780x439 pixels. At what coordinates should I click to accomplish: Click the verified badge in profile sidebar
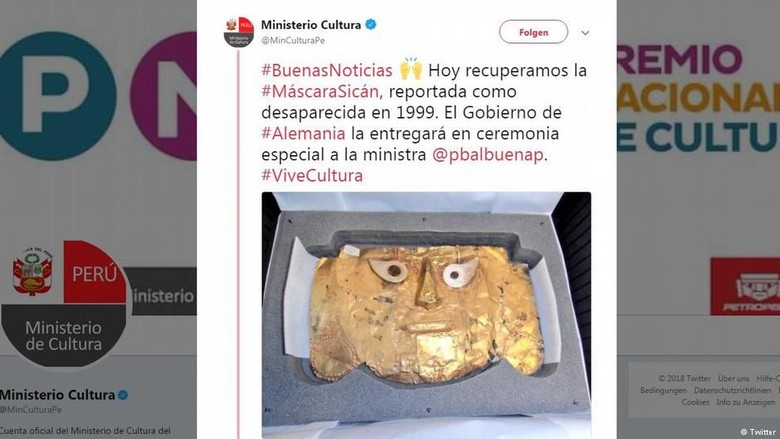click(123, 395)
